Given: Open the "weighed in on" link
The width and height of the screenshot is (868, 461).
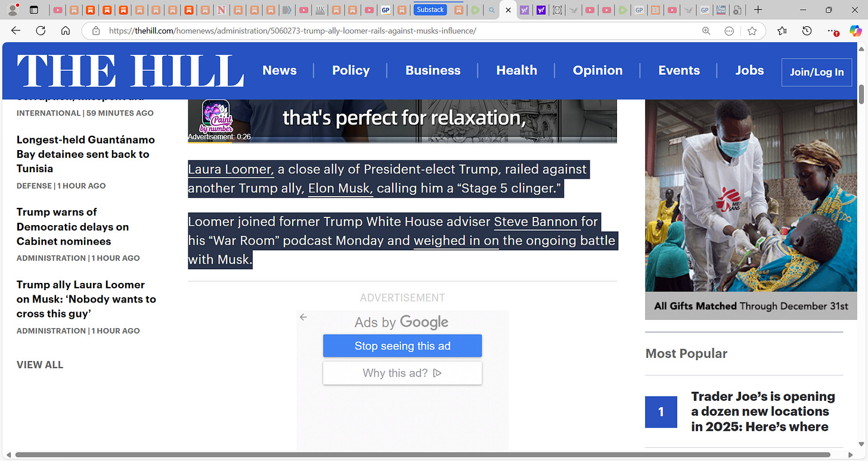Looking at the screenshot, I should [456, 241].
